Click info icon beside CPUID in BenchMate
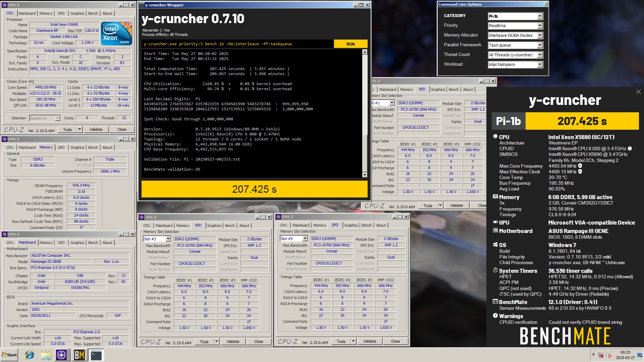Image resolution: width=644 pixels, height=362 pixels. pyautogui.click(x=630, y=148)
